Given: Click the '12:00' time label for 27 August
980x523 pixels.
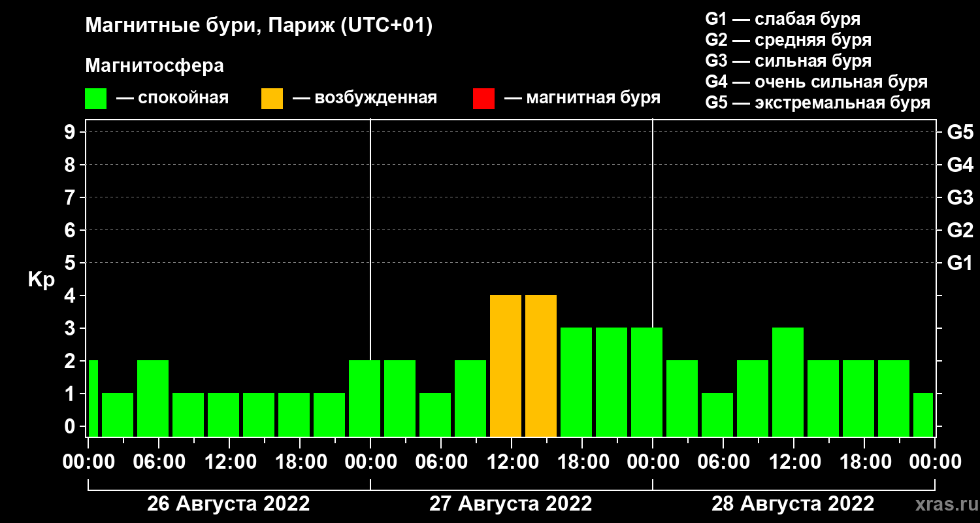Looking at the screenshot, I should point(512,462).
